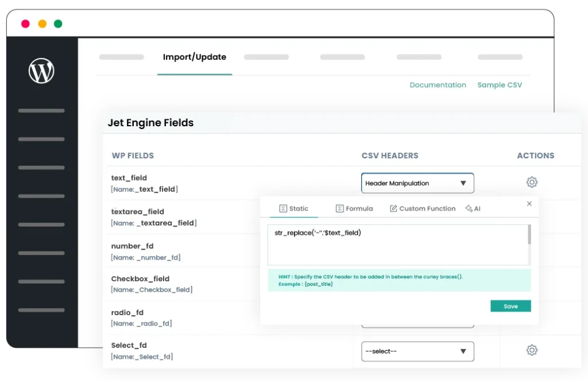
Task: Open the Documentation link
Action: click(x=438, y=84)
